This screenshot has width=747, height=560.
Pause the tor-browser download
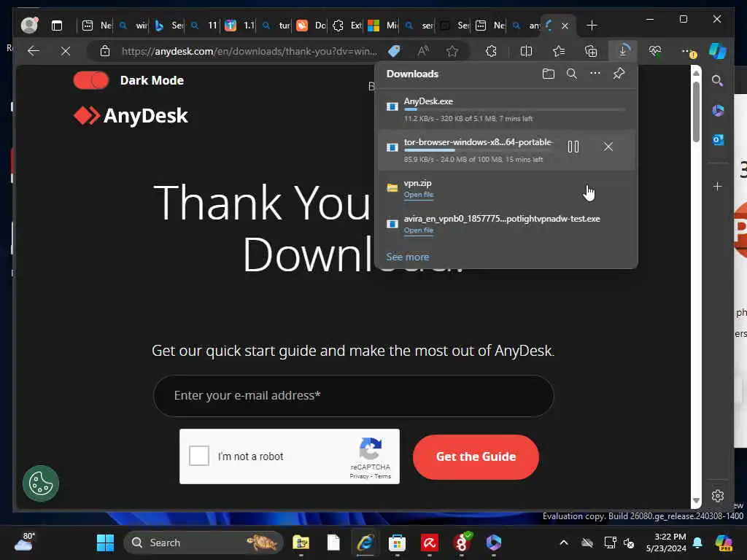pos(573,147)
